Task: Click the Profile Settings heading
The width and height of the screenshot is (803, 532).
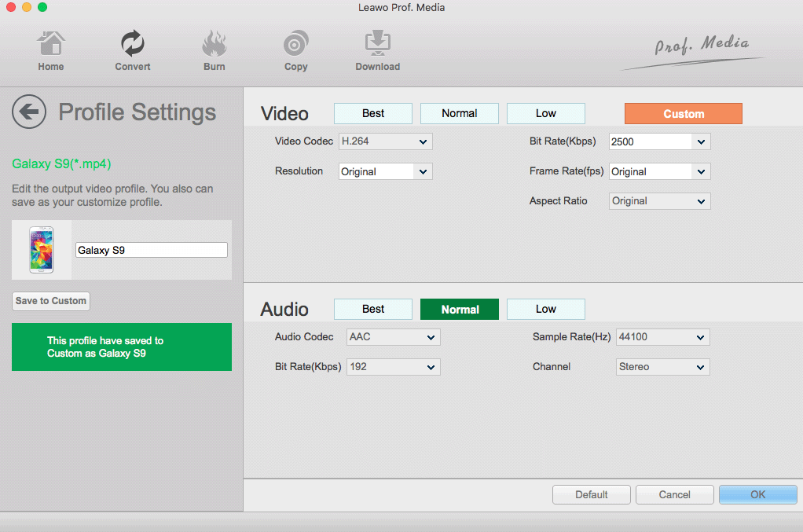Action: click(x=137, y=112)
